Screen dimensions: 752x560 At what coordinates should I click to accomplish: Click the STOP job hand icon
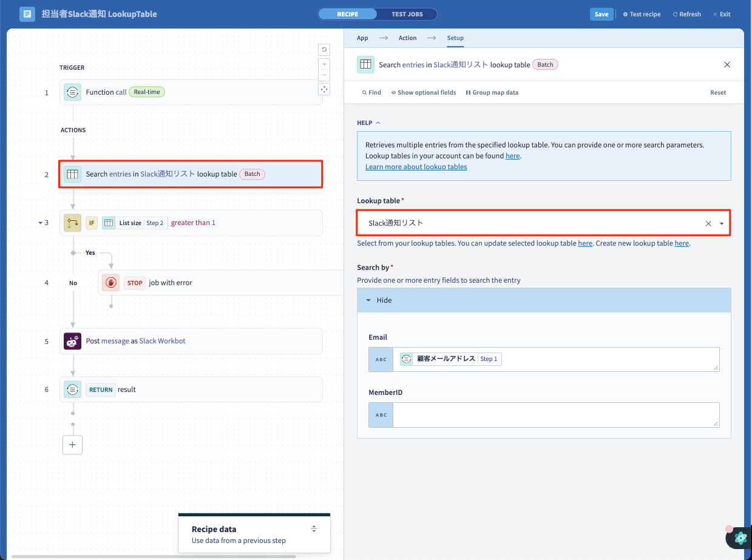coord(111,283)
